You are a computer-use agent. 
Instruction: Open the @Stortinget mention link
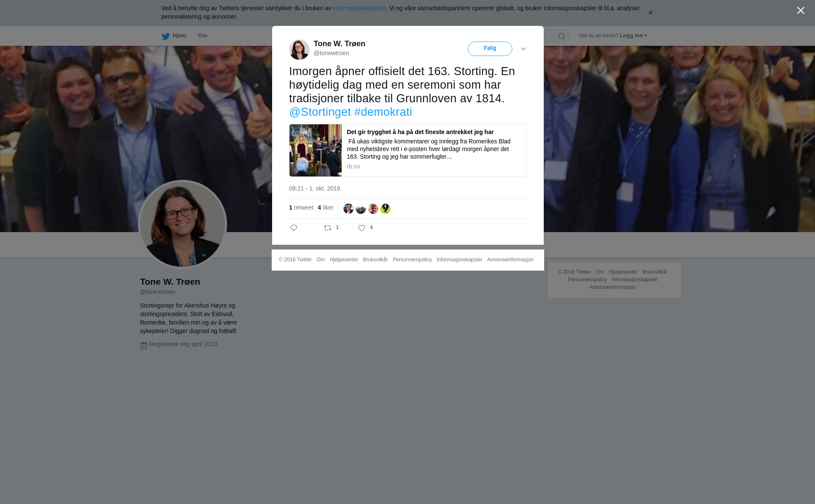click(320, 112)
